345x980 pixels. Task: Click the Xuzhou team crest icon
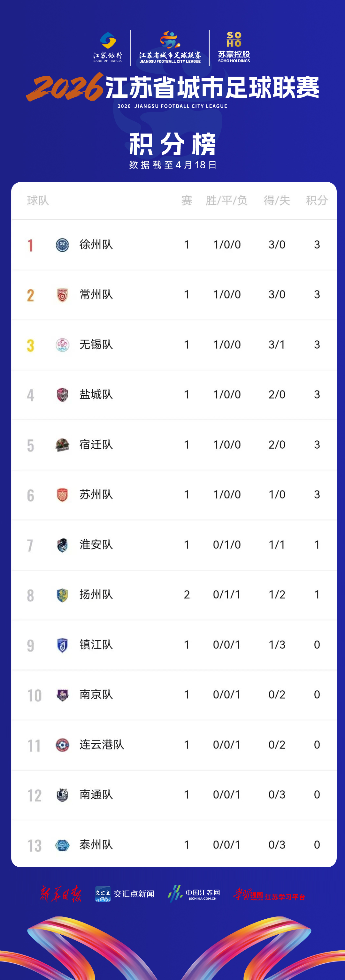tap(62, 245)
